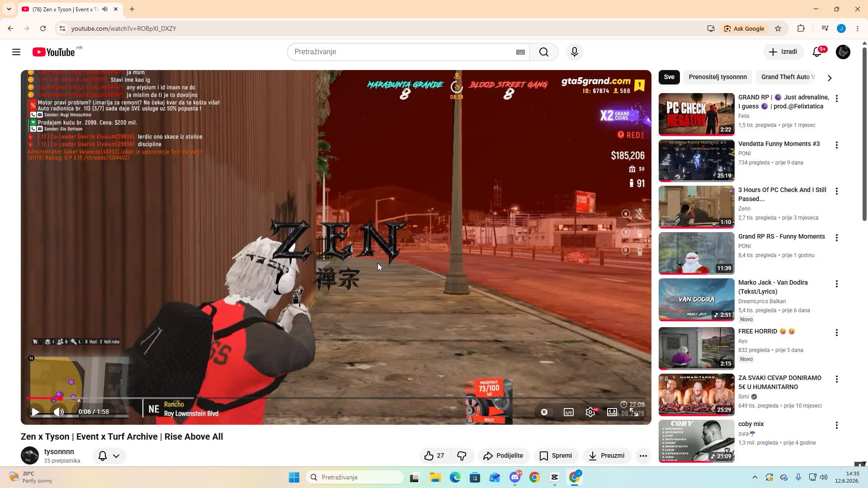Mute the tab via its speaker icon

tap(105, 9)
